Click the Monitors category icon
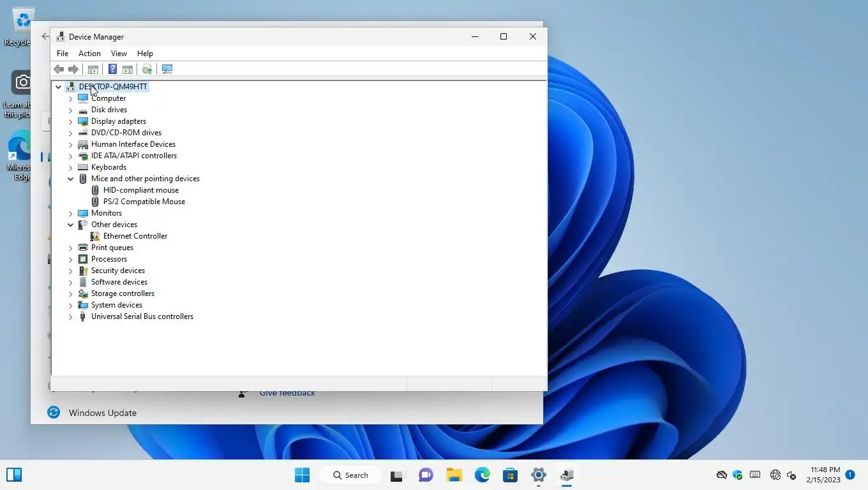 83,213
